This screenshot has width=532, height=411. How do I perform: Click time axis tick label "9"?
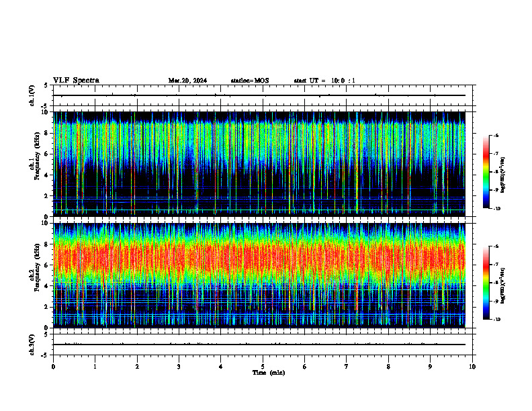pos(430,367)
